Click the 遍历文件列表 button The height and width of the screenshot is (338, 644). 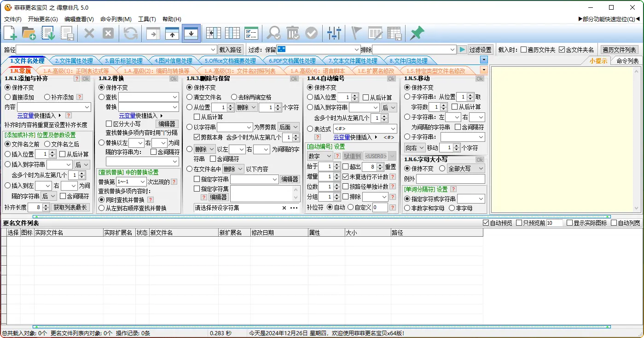(619, 50)
